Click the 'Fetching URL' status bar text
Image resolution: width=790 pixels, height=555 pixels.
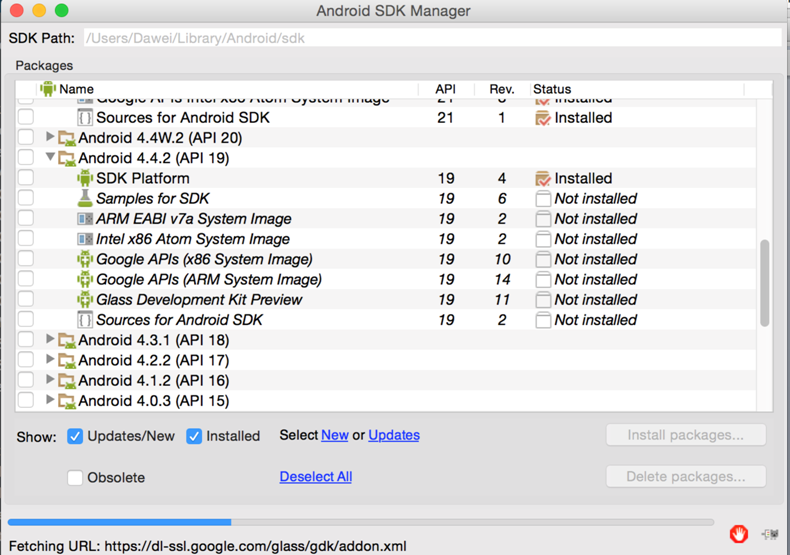pyautogui.click(x=208, y=546)
